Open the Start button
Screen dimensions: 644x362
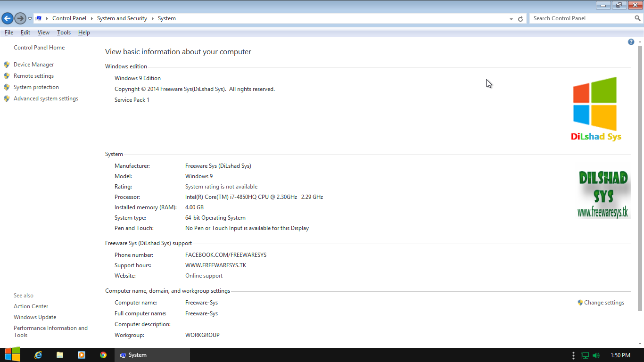pos(13,355)
